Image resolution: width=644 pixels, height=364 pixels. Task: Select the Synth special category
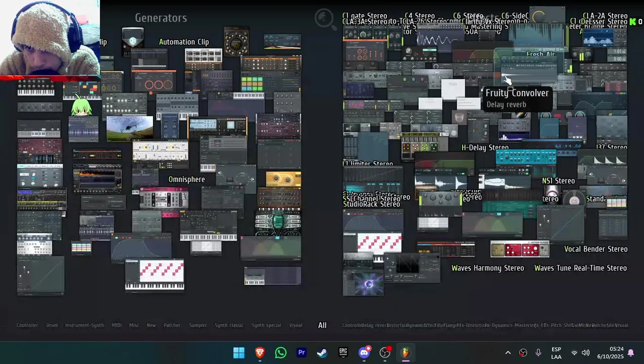tap(266, 325)
